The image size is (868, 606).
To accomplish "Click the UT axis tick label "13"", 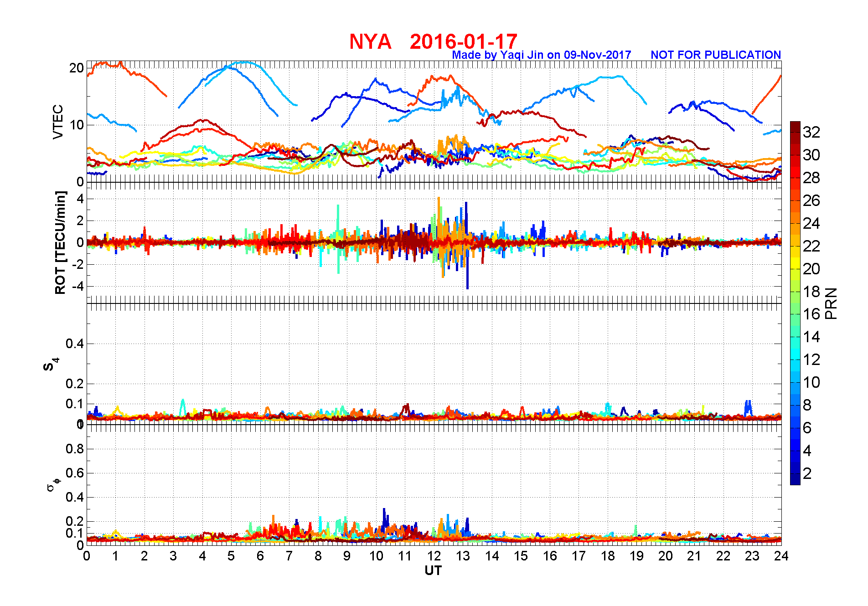I will coord(463,556).
